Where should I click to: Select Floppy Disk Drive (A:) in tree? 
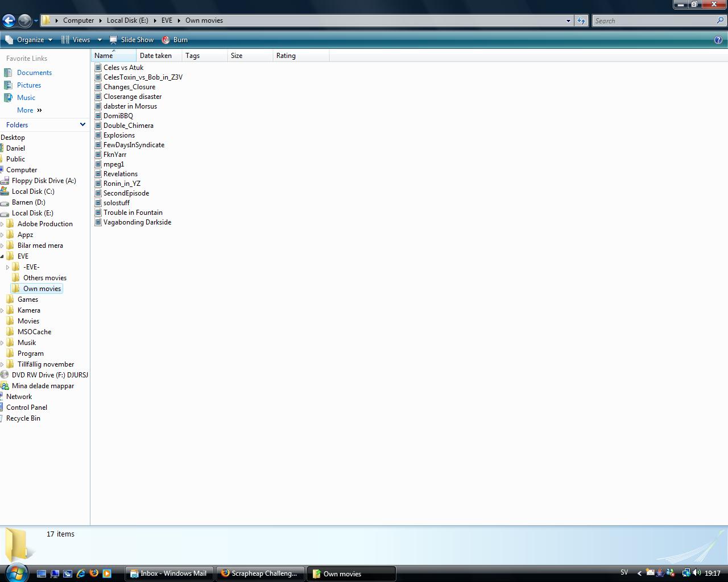click(x=44, y=181)
